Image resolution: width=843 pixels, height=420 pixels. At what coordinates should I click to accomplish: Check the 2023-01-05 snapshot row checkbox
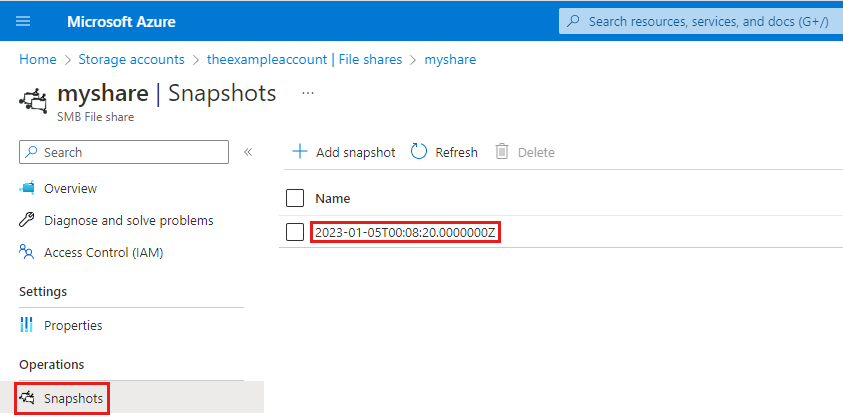point(295,232)
